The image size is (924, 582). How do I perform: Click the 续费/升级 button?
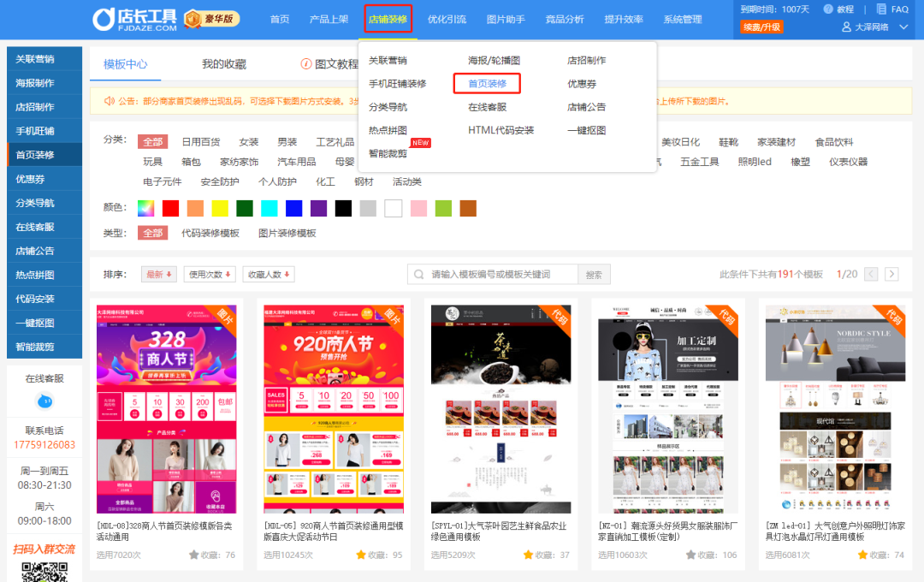[761, 27]
